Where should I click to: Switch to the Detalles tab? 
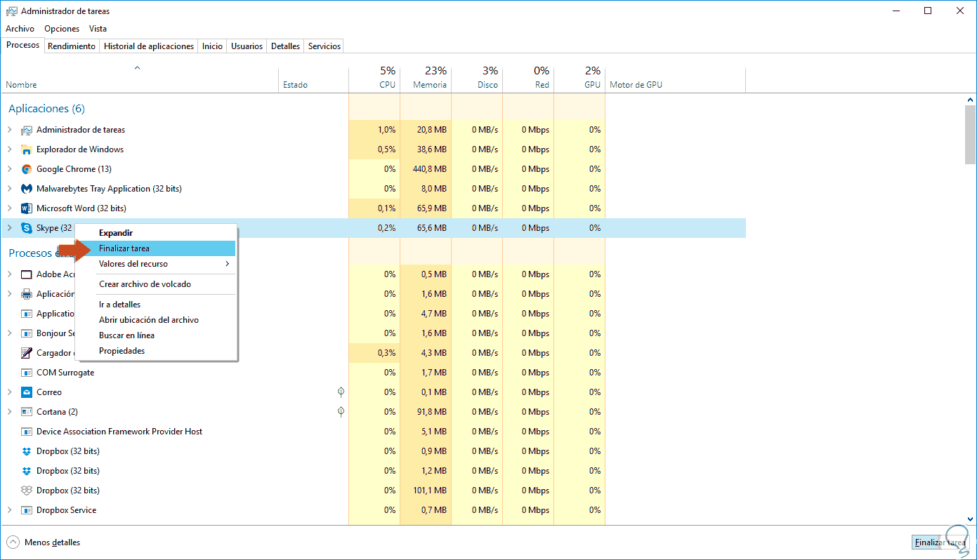coord(285,46)
